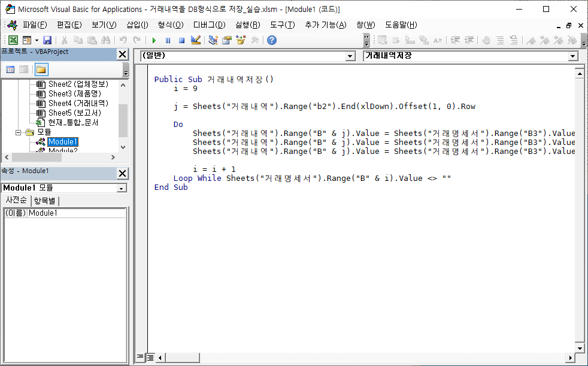Click the Reset stop square icon
588x366 pixels.
[x=181, y=40]
